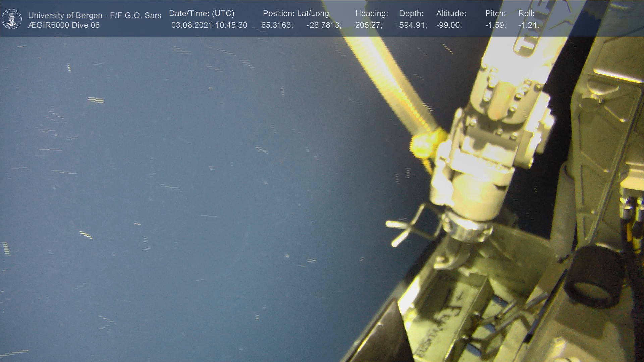This screenshot has height=362, width=644.
Task: Click the 'University of Bergen - F/F G.O. Sars' title
Action: click(x=95, y=15)
